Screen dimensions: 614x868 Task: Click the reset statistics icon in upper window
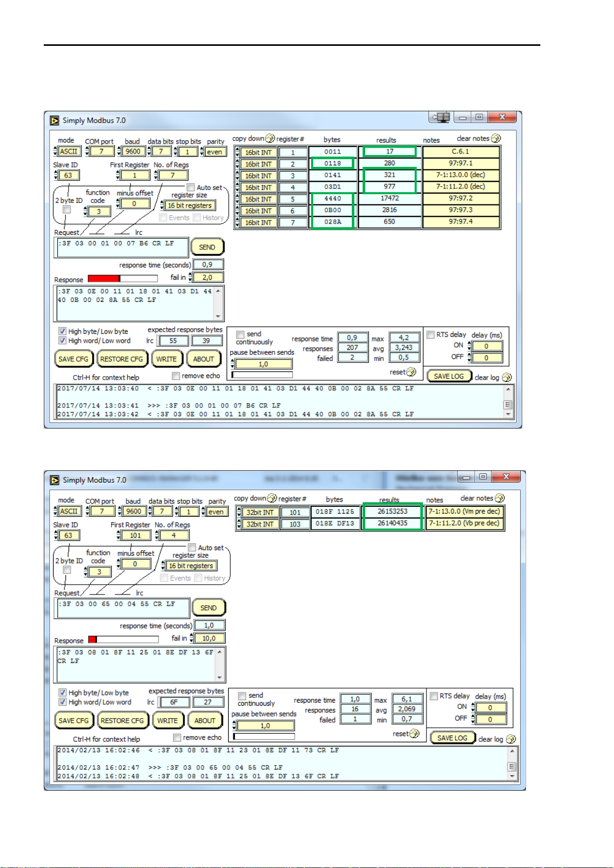[411, 372]
